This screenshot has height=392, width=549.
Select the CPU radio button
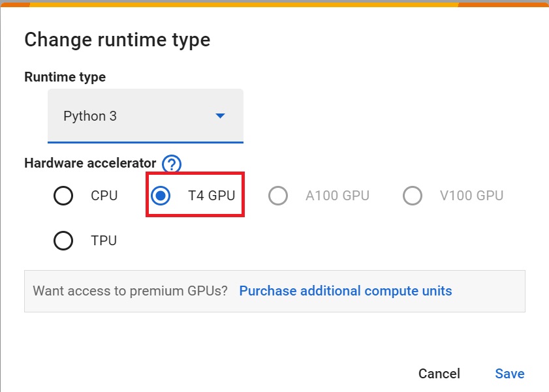coord(63,195)
